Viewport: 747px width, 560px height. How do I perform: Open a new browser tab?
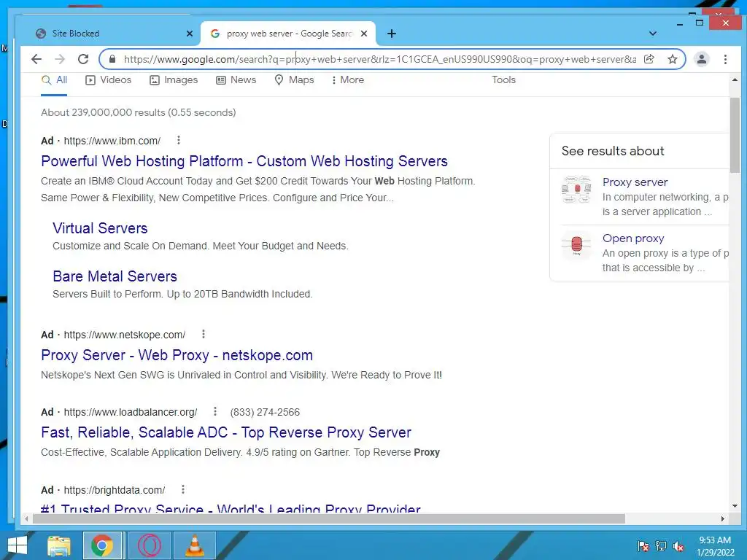click(x=392, y=34)
